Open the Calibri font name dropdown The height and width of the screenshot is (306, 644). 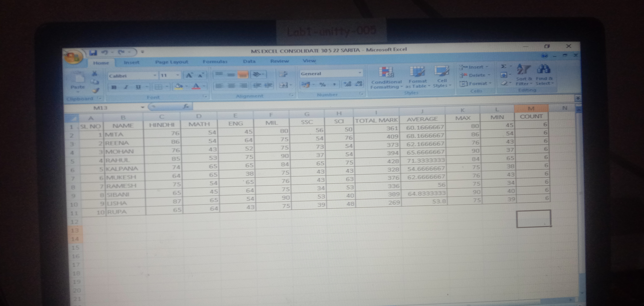155,75
